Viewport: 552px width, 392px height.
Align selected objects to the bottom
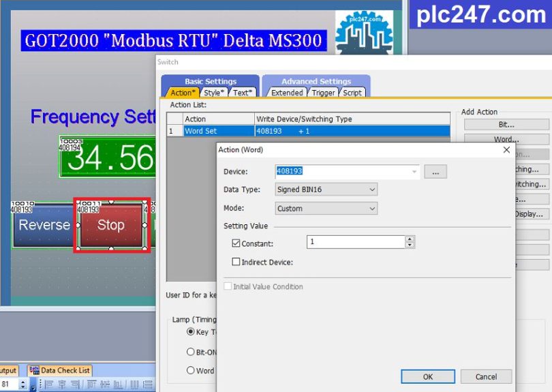[118, 385]
